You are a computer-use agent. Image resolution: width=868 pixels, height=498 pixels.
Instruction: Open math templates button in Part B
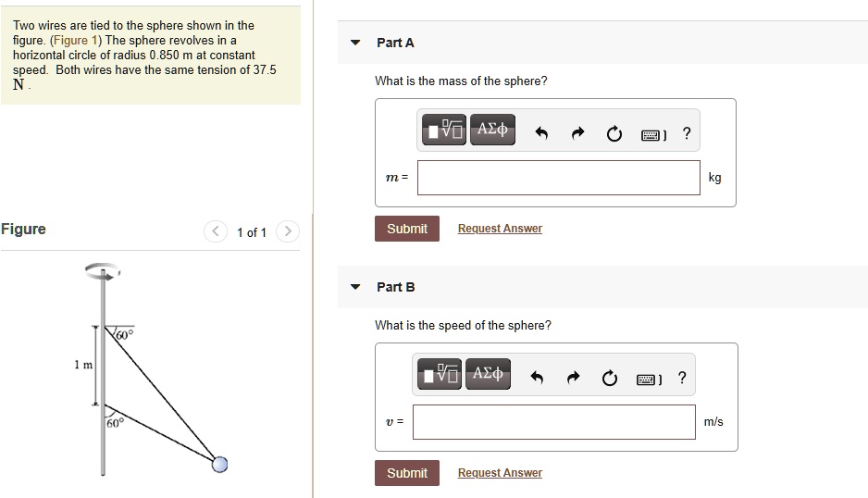click(x=440, y=374)
